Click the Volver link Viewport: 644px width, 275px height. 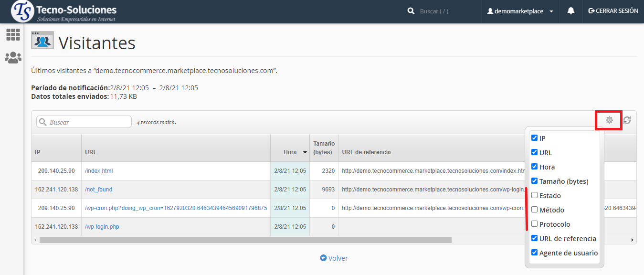[334, 258]
